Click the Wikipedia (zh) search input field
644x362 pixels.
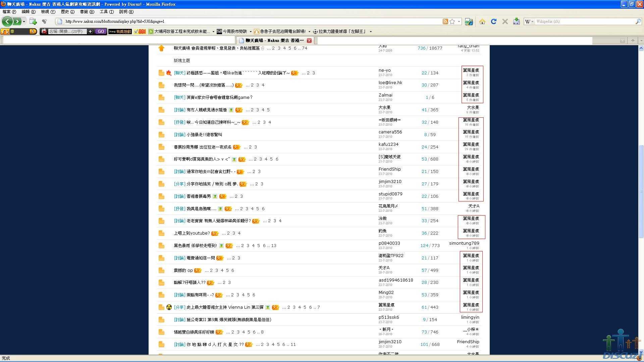pos(584,21)
